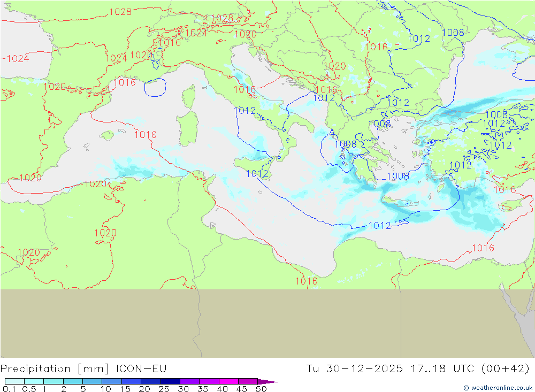Click the 0.1–0.5 mm palest cyan legend swatch
This screenshot has height=392, width=535.
(14, 381)
